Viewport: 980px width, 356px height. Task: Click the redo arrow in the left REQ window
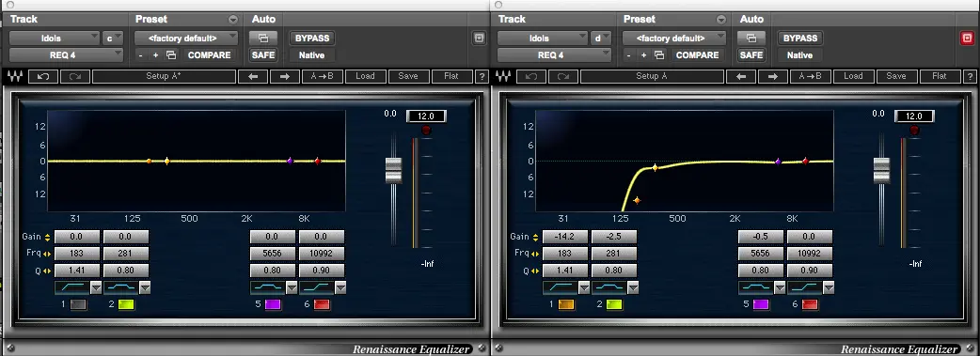point(75,76)
